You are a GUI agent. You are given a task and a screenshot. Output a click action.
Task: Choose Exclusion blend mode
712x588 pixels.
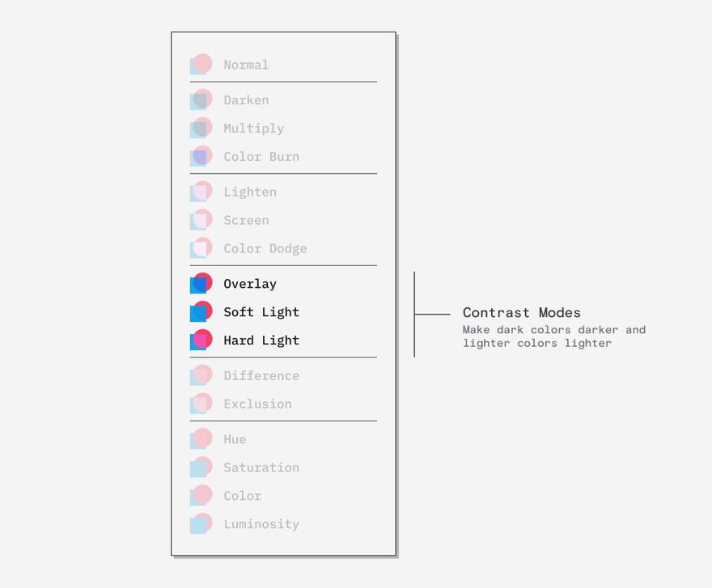tap(257, 404)
